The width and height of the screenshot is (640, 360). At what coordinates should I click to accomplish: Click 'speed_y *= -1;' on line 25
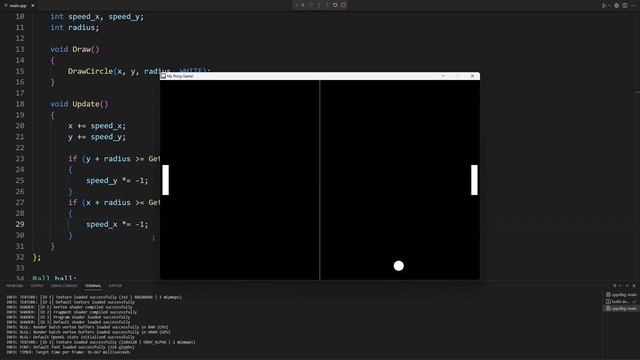tap(117, 180)
